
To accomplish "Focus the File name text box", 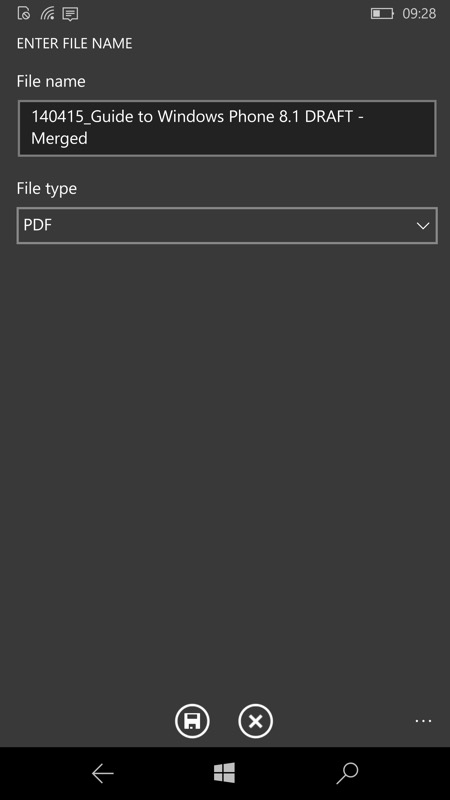I will pos(227,128).
